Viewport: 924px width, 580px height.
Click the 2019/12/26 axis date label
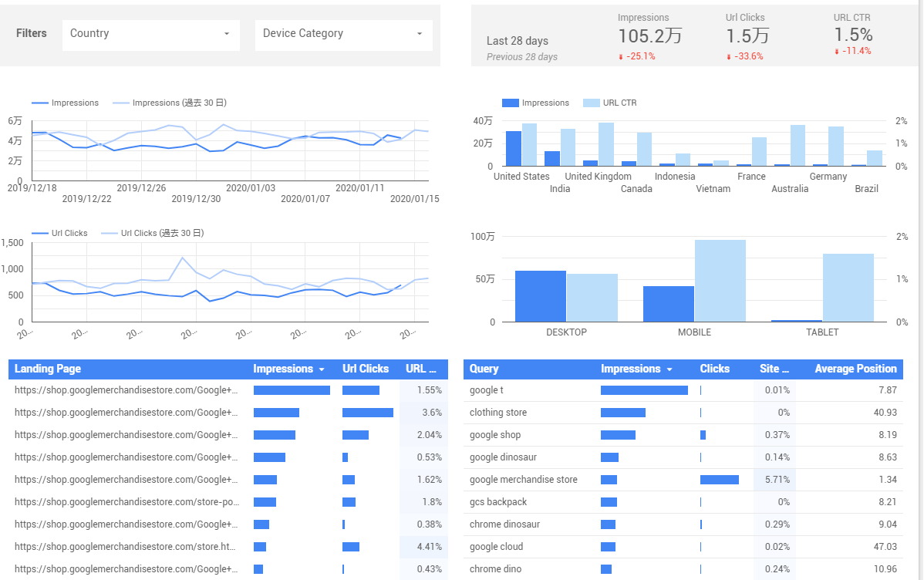(x=141, y=188)
